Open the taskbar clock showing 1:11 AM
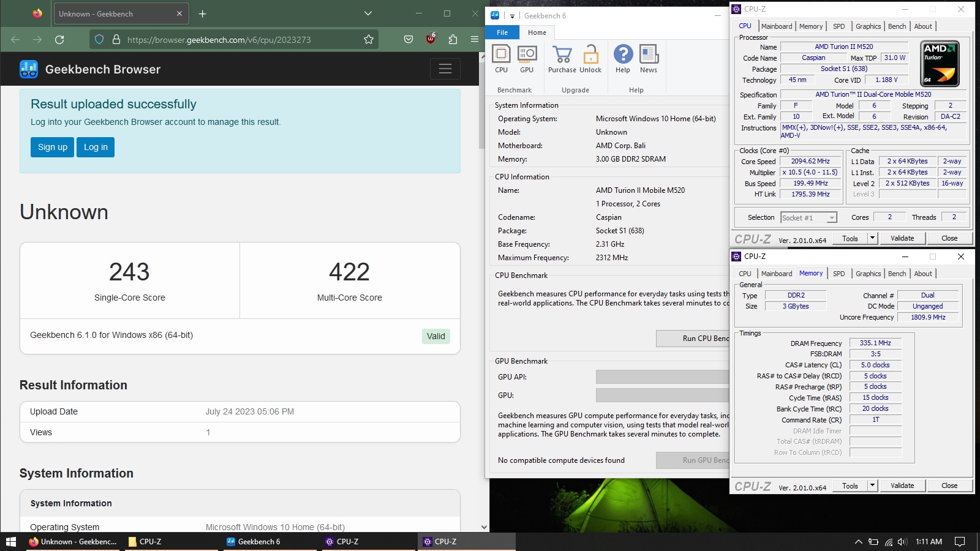 (929, 541)
